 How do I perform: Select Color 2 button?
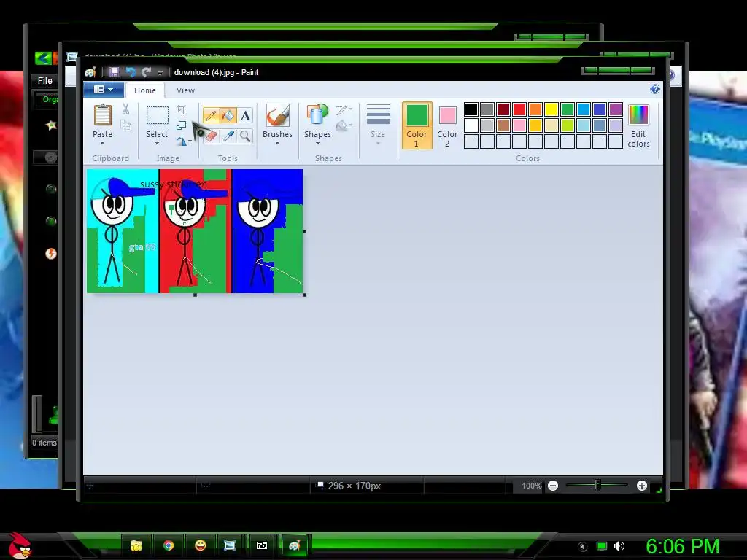tap(447, 125)
